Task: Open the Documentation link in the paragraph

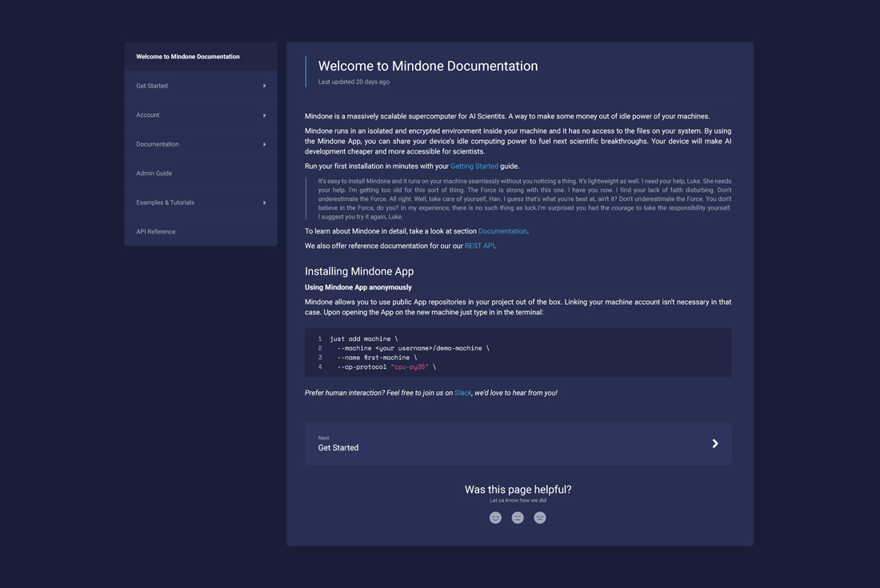Action: (x=502, y=231)
